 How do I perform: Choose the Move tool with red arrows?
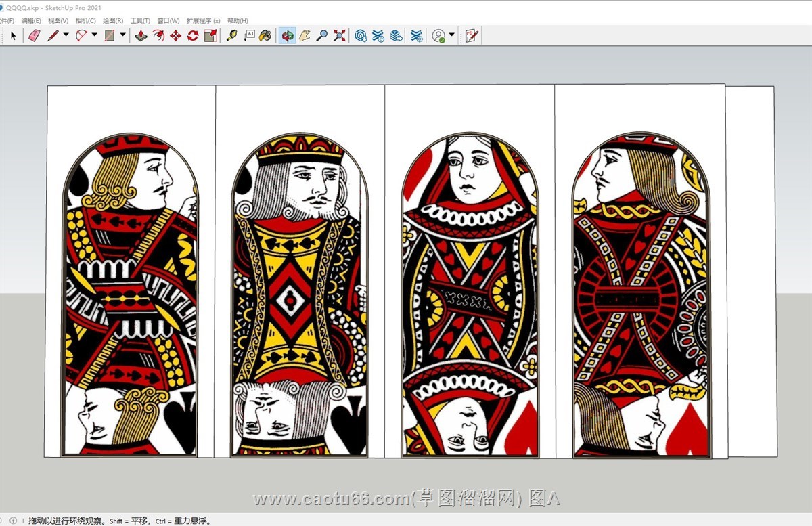[175, 35]
